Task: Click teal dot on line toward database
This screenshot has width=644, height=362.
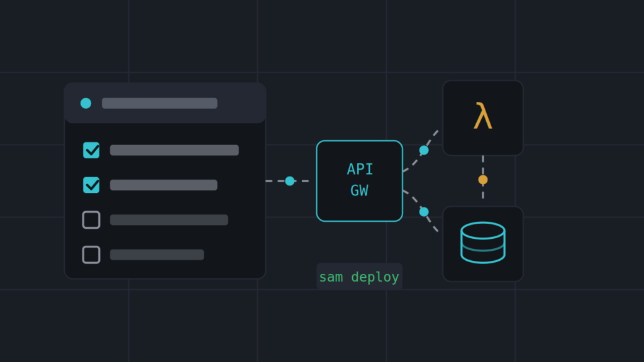Action: pyautogui.click(x=424, y=212)
